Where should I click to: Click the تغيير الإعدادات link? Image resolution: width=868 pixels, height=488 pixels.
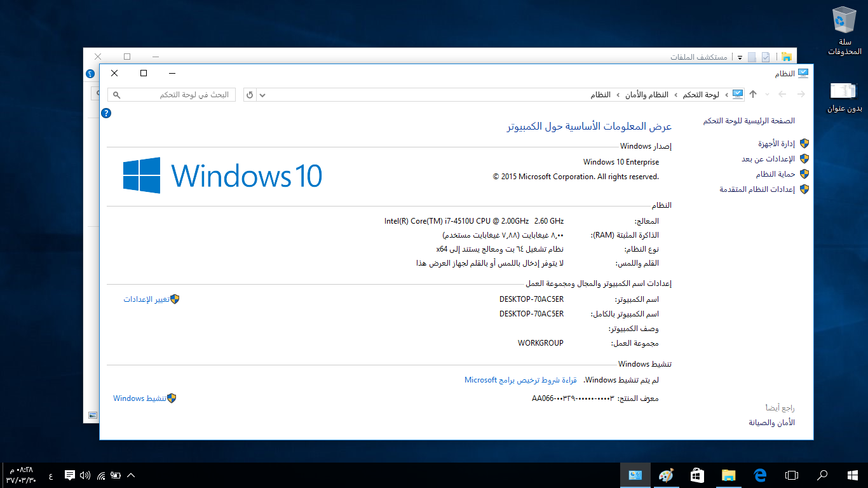pyautogui.click(x=146, y=299)
